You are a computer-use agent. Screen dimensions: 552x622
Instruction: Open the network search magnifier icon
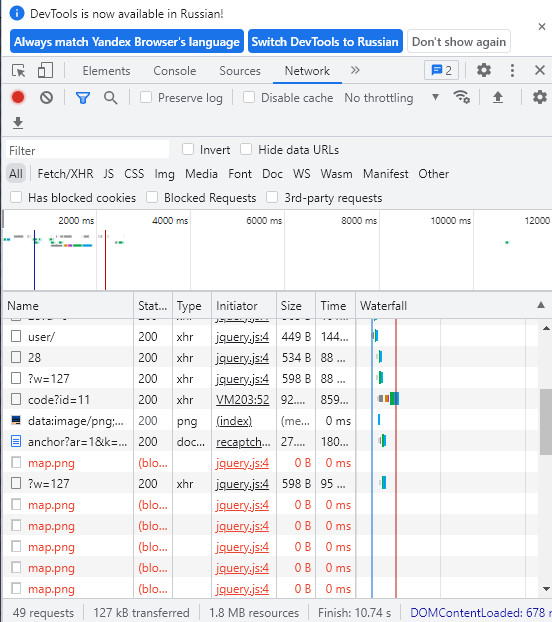[111, 98]
